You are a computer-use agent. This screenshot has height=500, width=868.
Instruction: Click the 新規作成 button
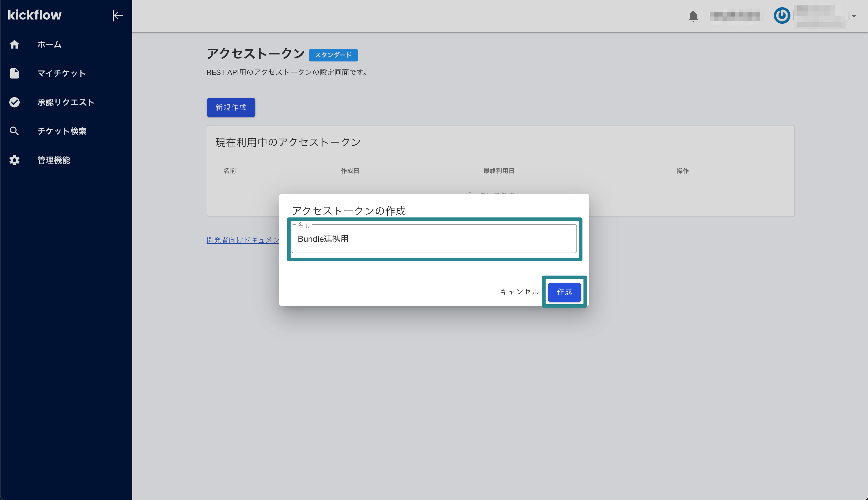coord(231,107)
